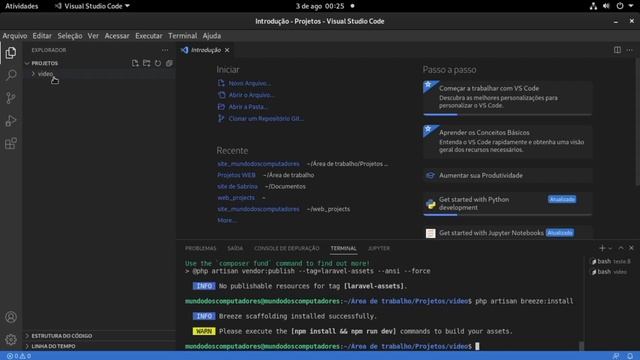Create a new file in PROJETOS
Image resolution: width=640 pixels, height=360 pixels.
click(135, 63)
